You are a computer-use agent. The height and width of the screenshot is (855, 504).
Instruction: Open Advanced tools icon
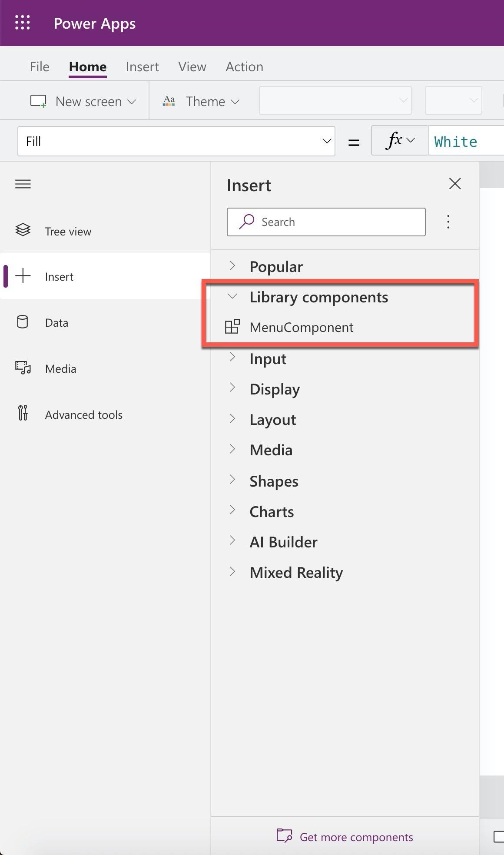23,414
